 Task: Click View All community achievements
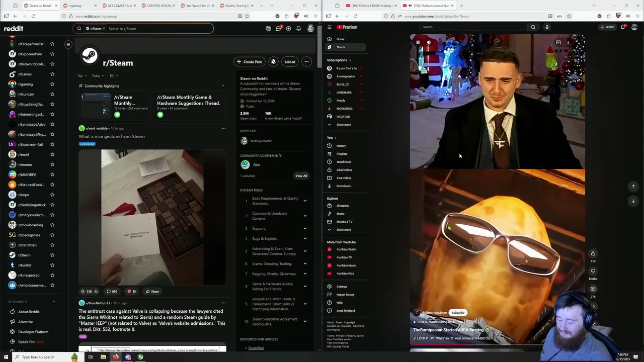(301, 176)
